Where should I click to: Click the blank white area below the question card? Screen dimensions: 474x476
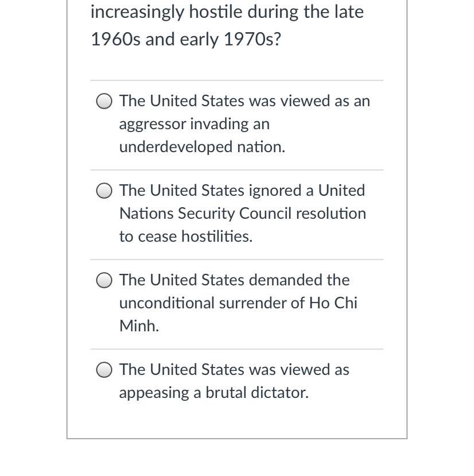(x=236, y=458)
